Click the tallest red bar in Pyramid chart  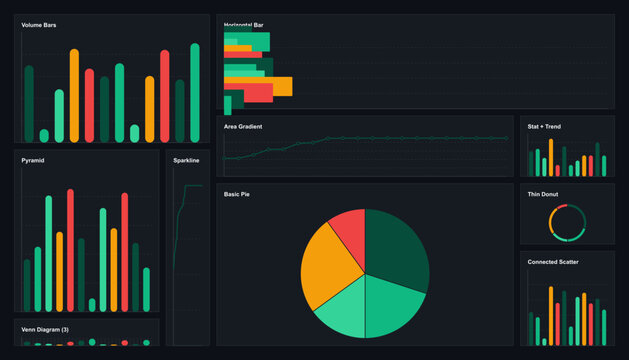(x=71, y=250)
